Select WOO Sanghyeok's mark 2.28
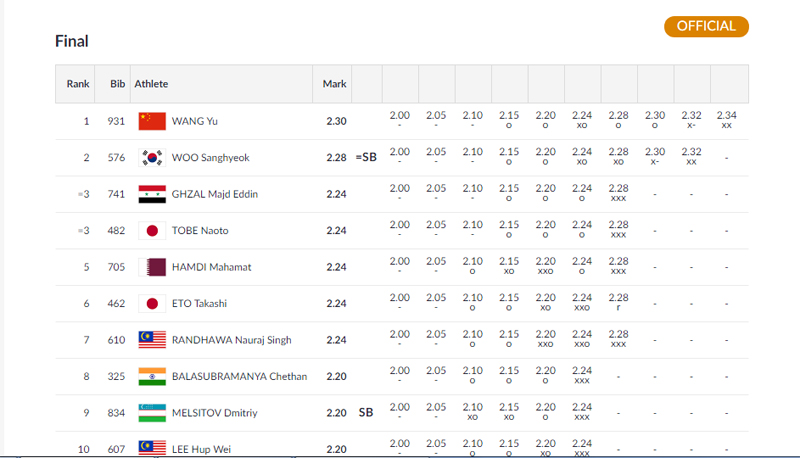 coord(336,158)
